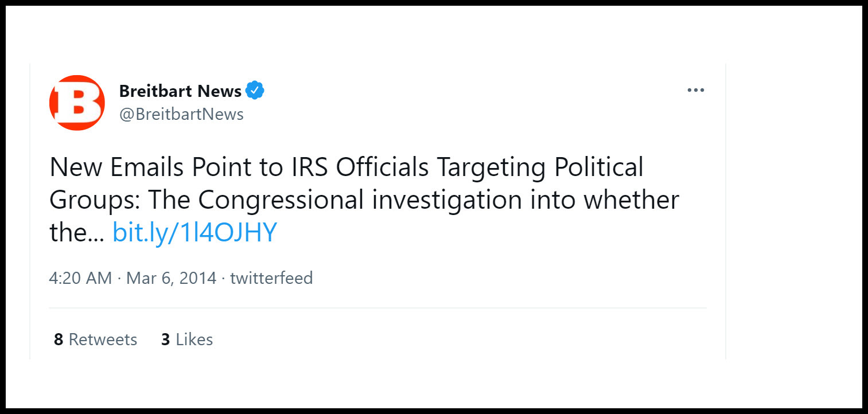868x414 pixels.
Task: Open the Breitbart News profile avatar
Action: 77,103
